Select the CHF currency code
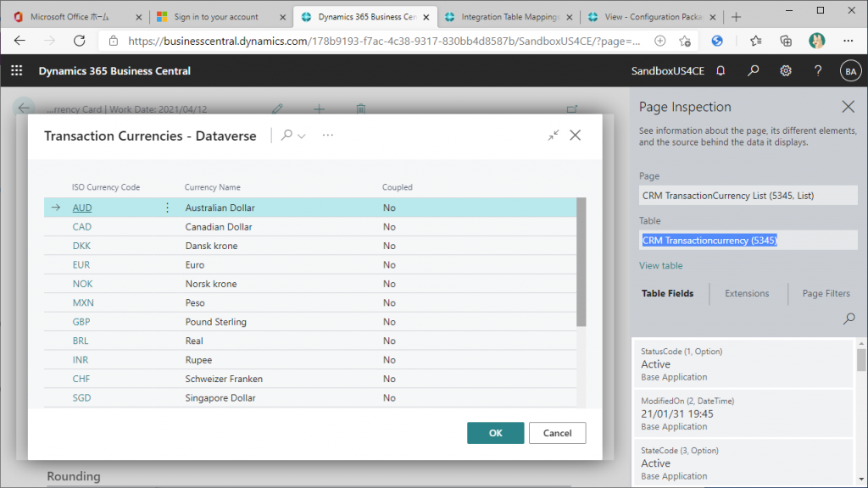Viewport: 868px width, 488px height. [x=81, y=379]
